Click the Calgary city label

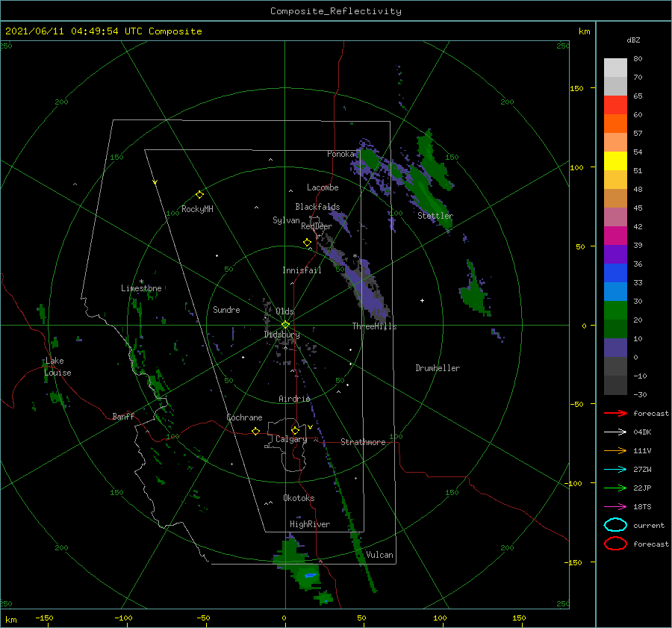(x=291, y=439)
